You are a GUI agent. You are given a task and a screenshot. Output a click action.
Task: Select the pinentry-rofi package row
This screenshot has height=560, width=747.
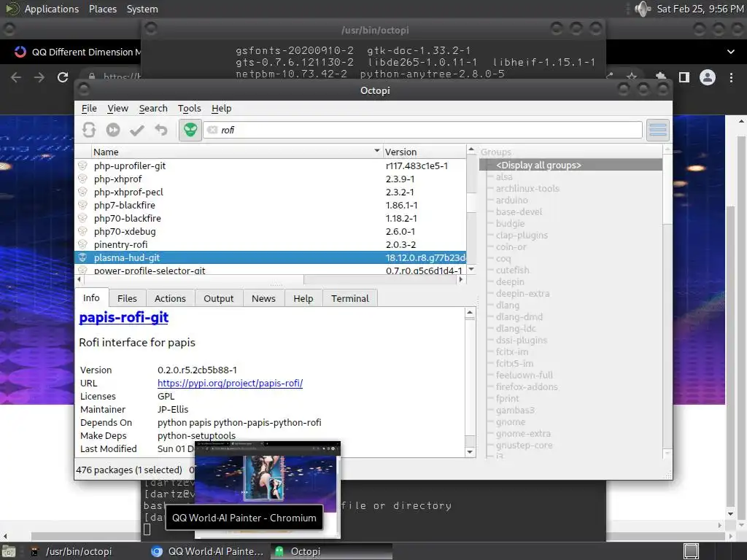pos(270,244)
